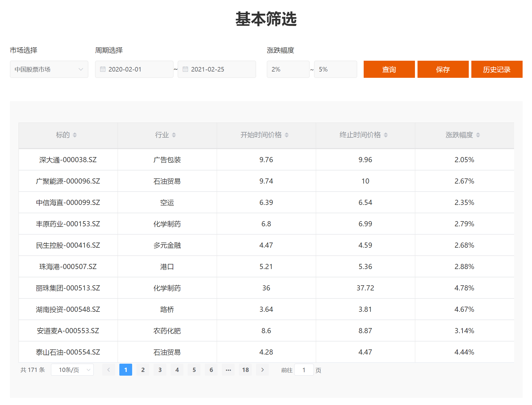The image size is (532, 405).
Task: Click the minimum change 2% input
Action: 288,69
